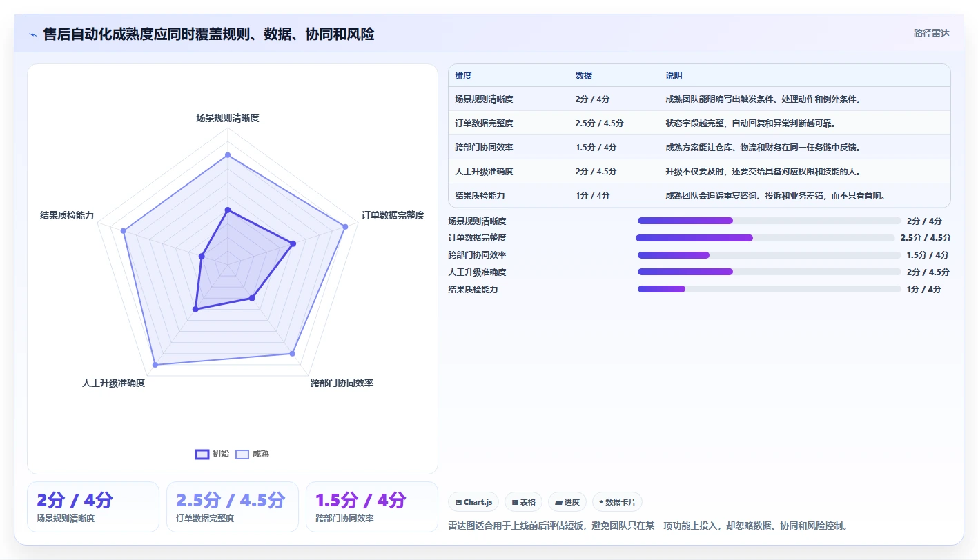Click radar axis label 场景规则清晰度
Screen dimensions: 978x560
(228, 118)
